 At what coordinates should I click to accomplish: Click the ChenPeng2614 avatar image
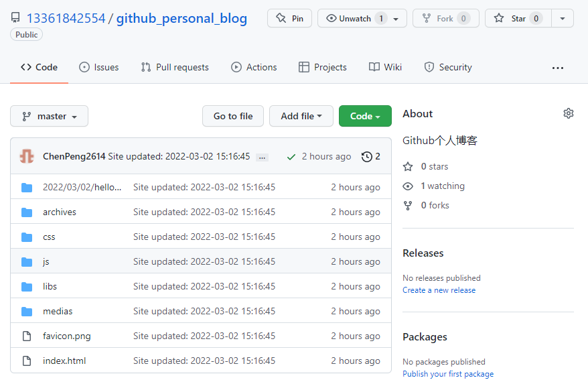(27, 156)
